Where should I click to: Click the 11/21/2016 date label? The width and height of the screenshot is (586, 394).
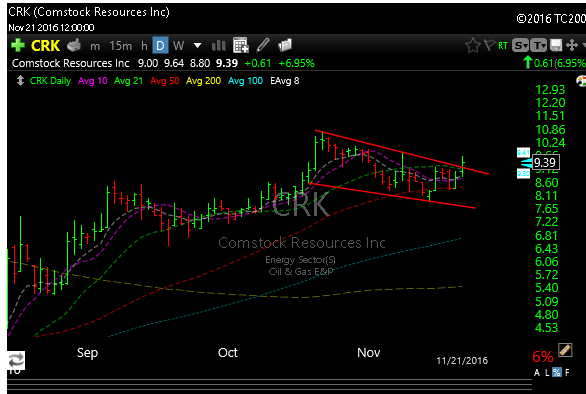[x=462, y=361]
